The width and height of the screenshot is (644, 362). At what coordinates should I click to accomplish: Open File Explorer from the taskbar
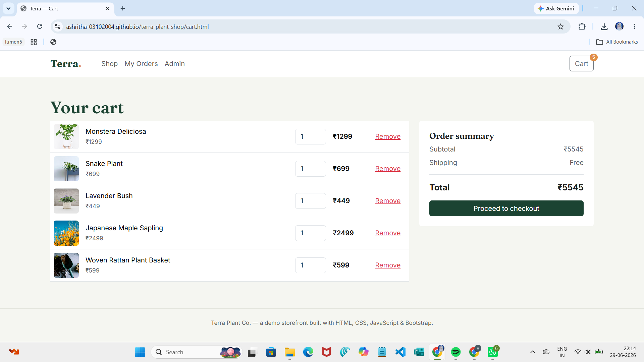289,352
